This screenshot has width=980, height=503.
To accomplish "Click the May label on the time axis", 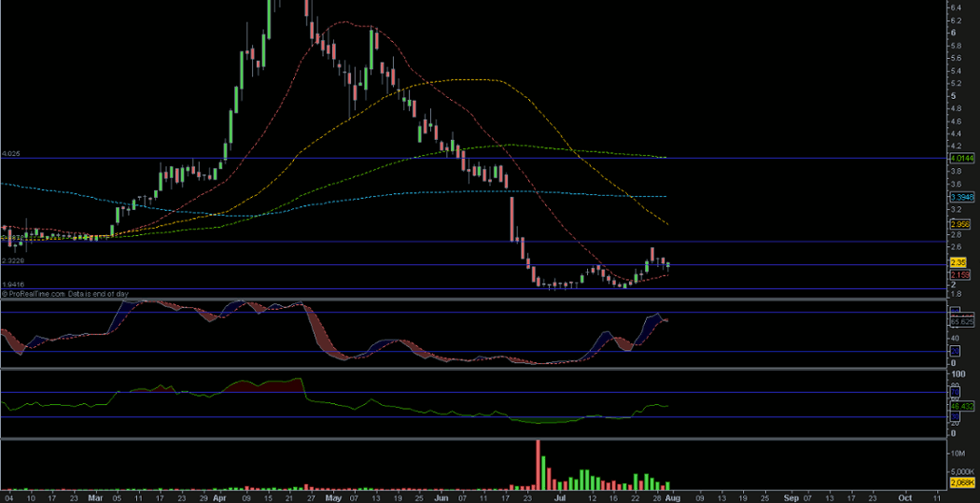I will 332,498.
